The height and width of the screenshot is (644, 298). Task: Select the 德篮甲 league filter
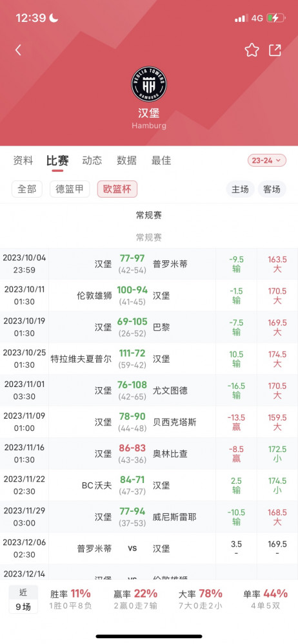(x=70, y=189)
